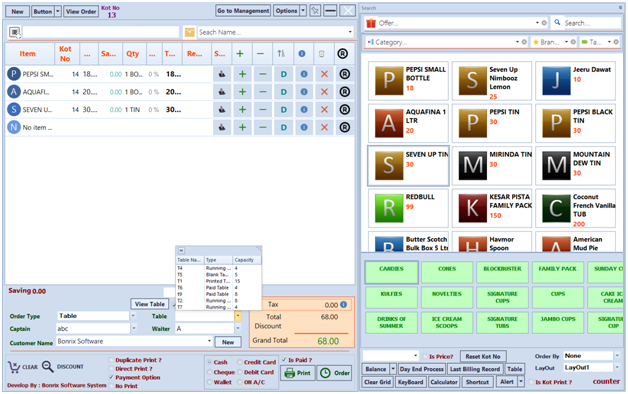Click Go to Management button

coord(243,11)
